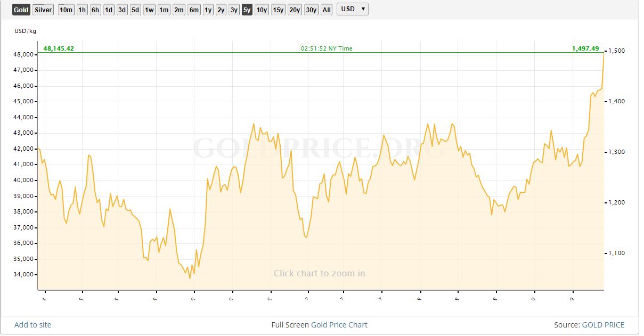Switch chart to Silver
Image resolution: width=644 pixels, height=336 pixels.
tap(43, 10)
